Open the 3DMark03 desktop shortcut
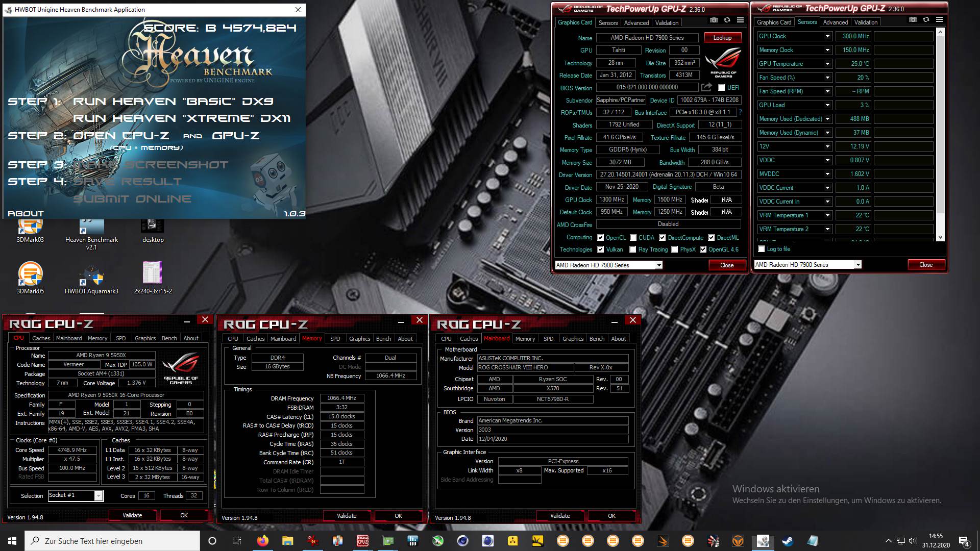 [30, 230]
